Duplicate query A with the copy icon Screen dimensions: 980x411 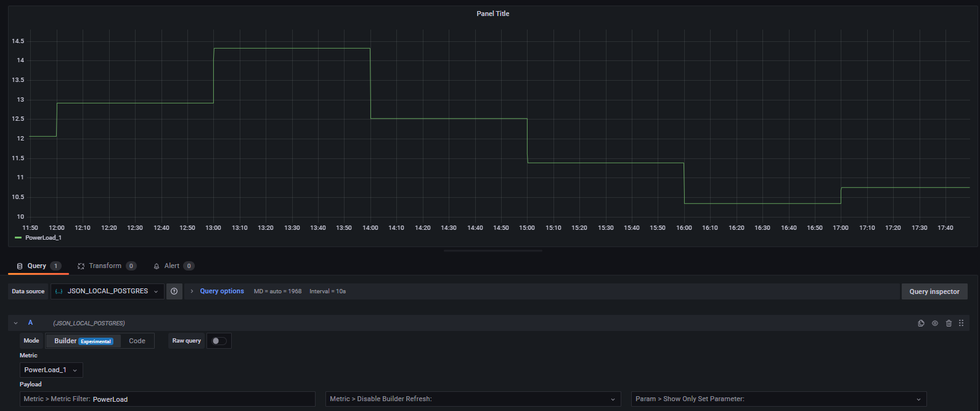(x=921, y=323)
